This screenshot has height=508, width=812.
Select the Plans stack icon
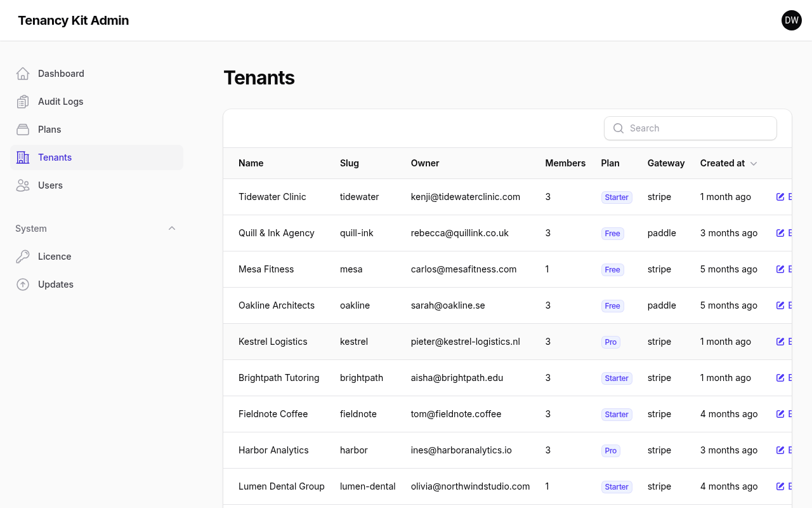pos(23,130)
